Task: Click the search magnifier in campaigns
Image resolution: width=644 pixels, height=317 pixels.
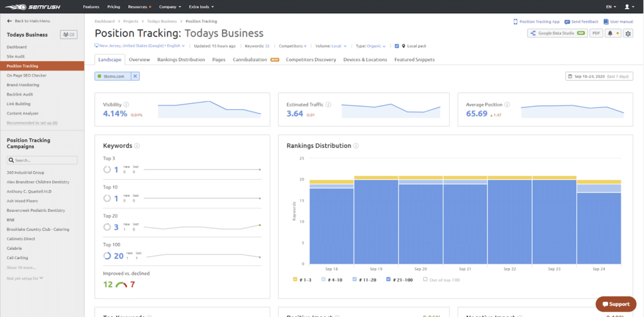Action: point(11,160)
